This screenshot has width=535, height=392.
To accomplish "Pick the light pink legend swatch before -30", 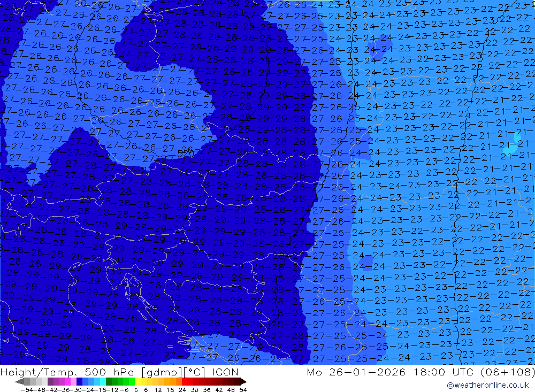I will tap(73, 382).
